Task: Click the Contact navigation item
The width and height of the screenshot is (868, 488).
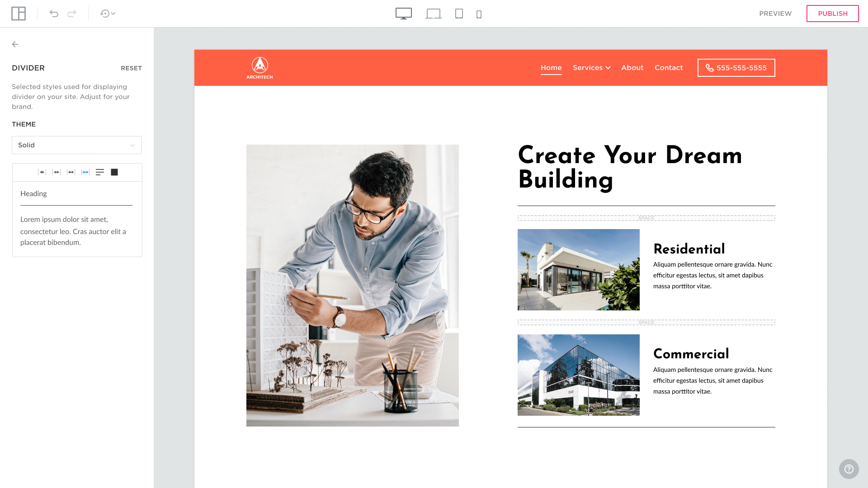Action: [668, 68]
